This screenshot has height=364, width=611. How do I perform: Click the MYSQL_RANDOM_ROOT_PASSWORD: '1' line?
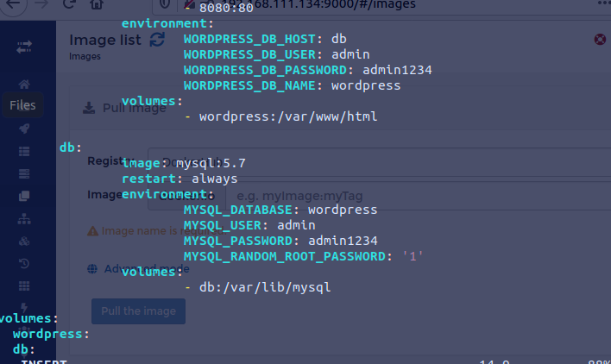tap(304, 256)
